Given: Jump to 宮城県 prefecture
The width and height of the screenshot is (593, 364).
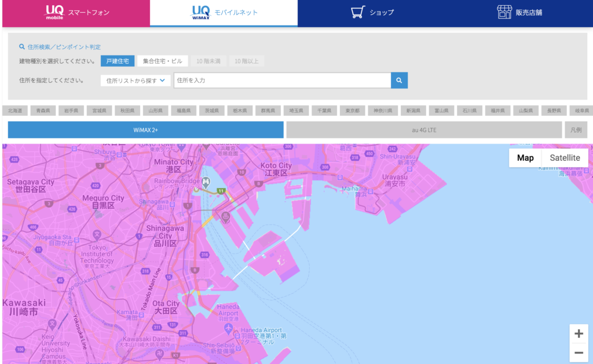Looking at the screenshot, I should click(x=100, y=111).
